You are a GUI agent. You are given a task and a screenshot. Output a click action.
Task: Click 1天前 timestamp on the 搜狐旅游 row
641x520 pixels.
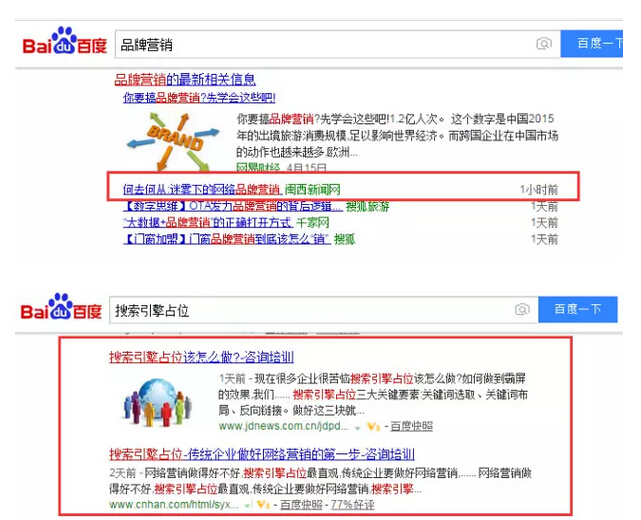[x=545, y=206]
